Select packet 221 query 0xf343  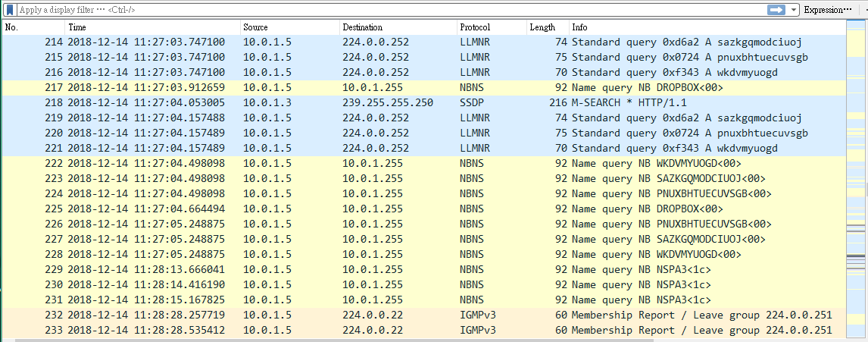coord(425,148)
